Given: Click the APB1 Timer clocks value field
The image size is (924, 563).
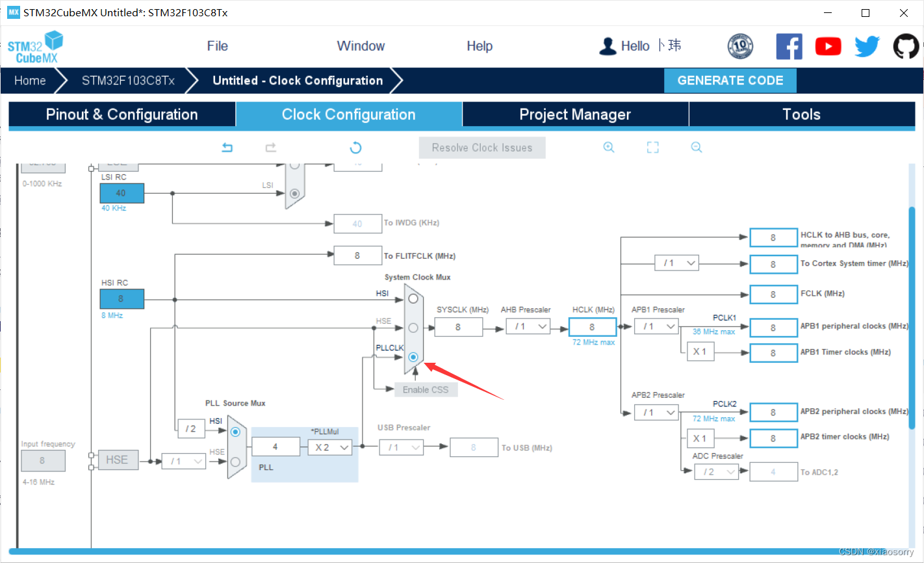Looking at the screenshot, I should 773,353.
